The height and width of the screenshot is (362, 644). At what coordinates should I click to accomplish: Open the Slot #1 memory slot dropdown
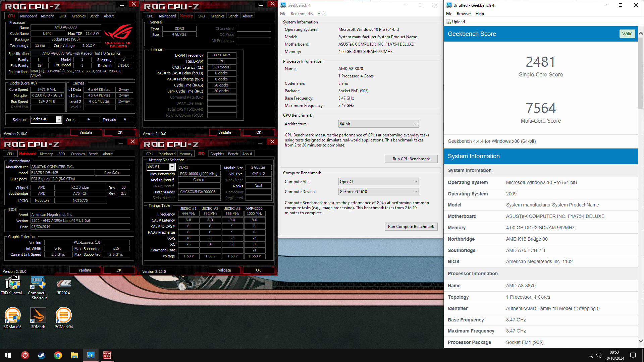[x=172, y=167]
